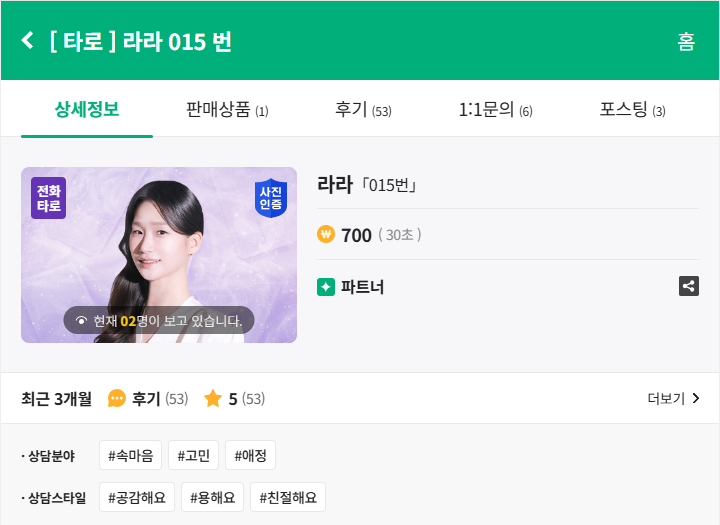
Task: Click the purple 전화타로 badge
Action: coord(49,198)
